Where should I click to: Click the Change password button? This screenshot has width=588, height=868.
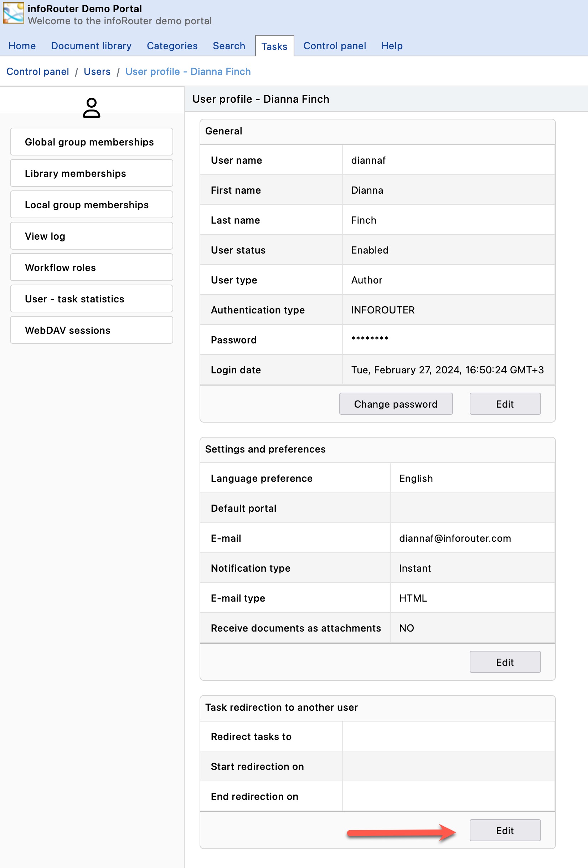[x=395, y=404]
